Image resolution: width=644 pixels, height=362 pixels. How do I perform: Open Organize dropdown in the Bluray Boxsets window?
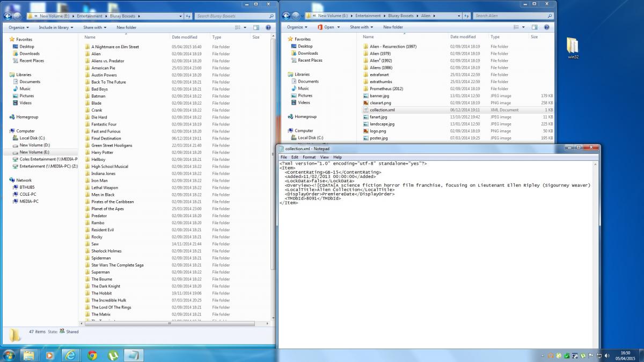click(x=19, y=27)
